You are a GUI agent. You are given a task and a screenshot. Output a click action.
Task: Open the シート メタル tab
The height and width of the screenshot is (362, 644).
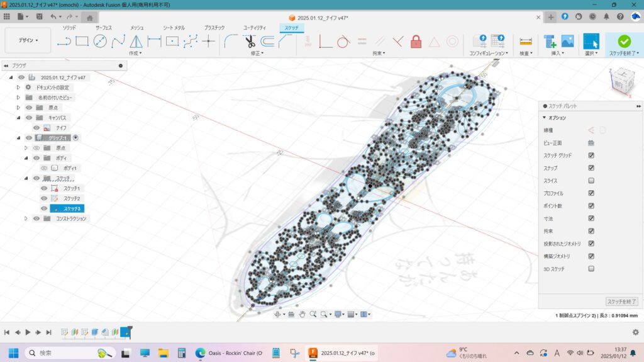point(174,28)
